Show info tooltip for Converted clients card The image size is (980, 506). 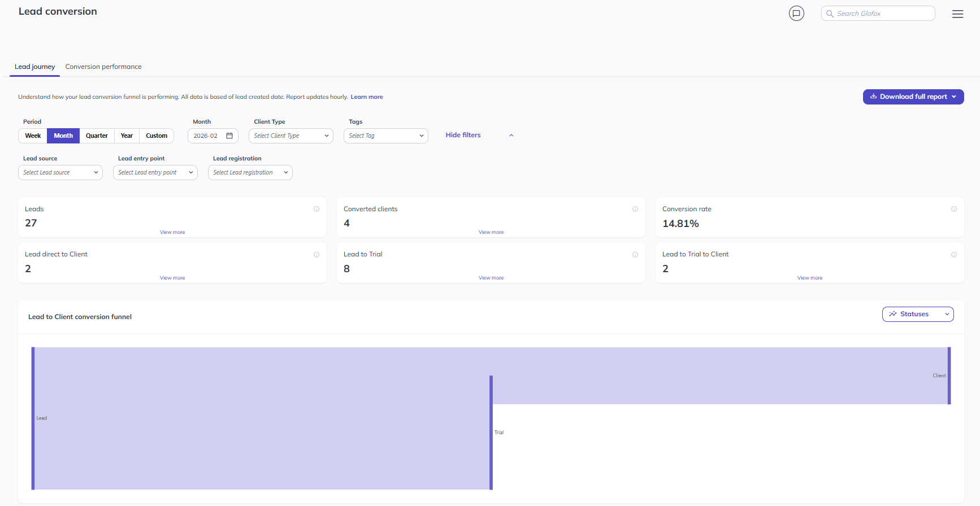tap(635, 209)
